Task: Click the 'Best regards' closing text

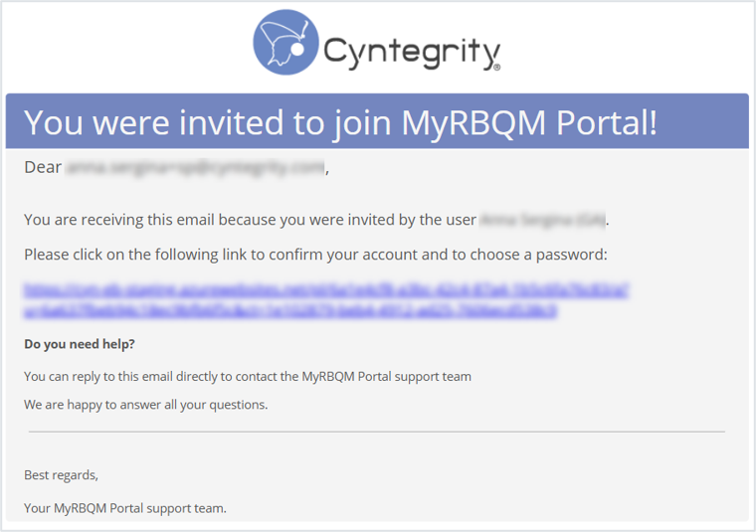Action: click(62, 475)
